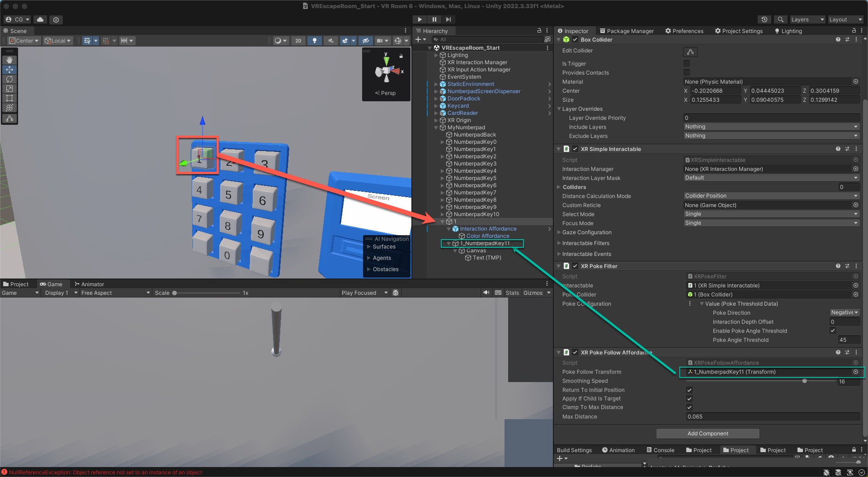The width and height of the screenshot is (868, 477).
Task: Collapse the MyNumberpad hierarchy item
Action: (x=436, y=128)
